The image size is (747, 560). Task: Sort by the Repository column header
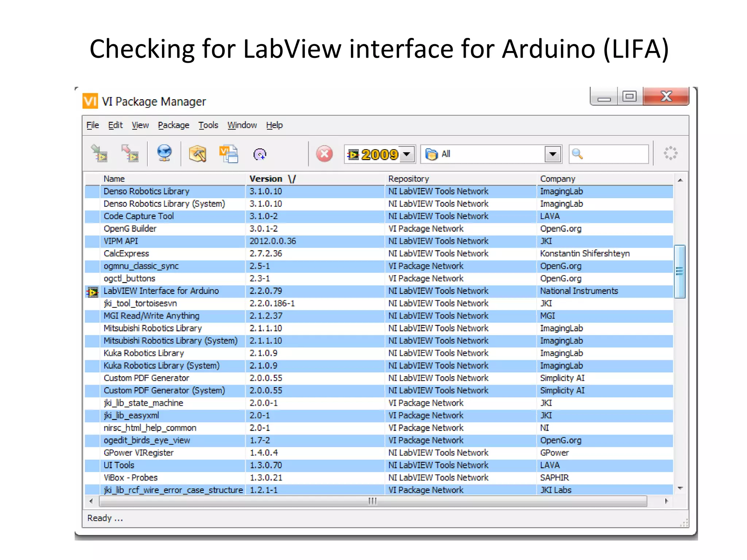461,179
